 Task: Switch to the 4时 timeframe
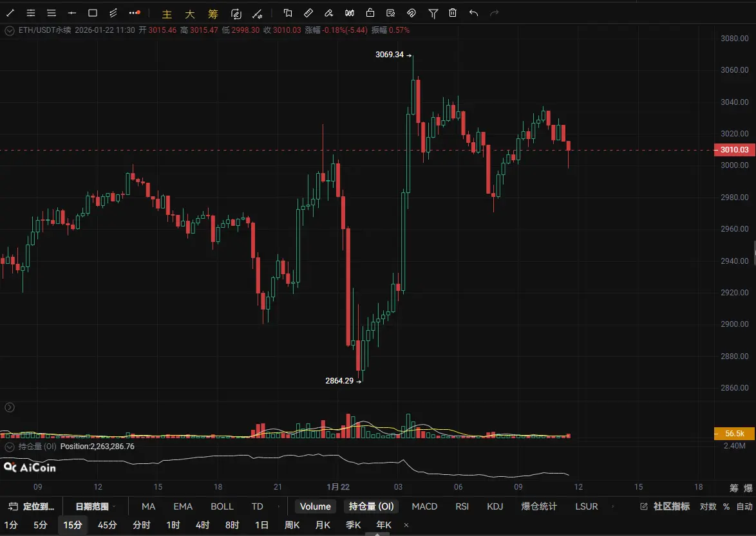pyautogui.click(x=202, y=525)
